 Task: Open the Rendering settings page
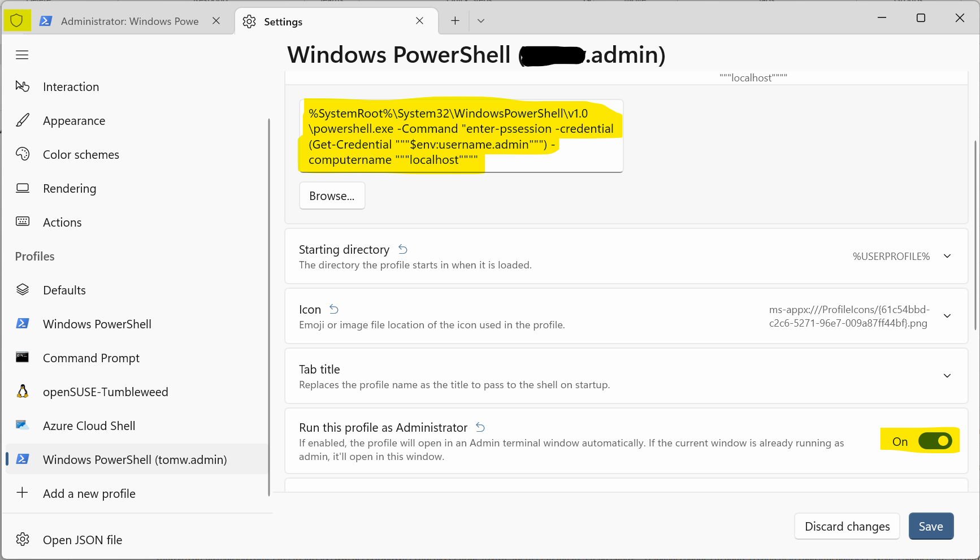click(69, 188)
